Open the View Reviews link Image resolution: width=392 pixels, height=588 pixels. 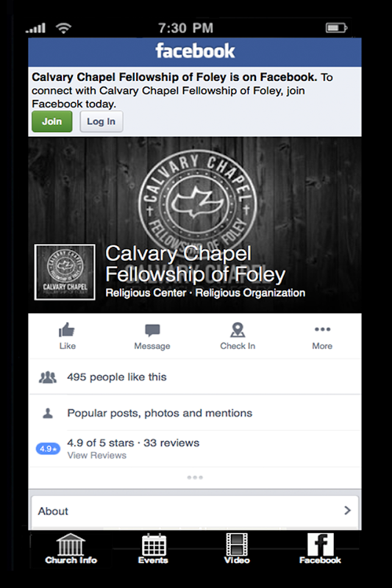pos(97,455)
